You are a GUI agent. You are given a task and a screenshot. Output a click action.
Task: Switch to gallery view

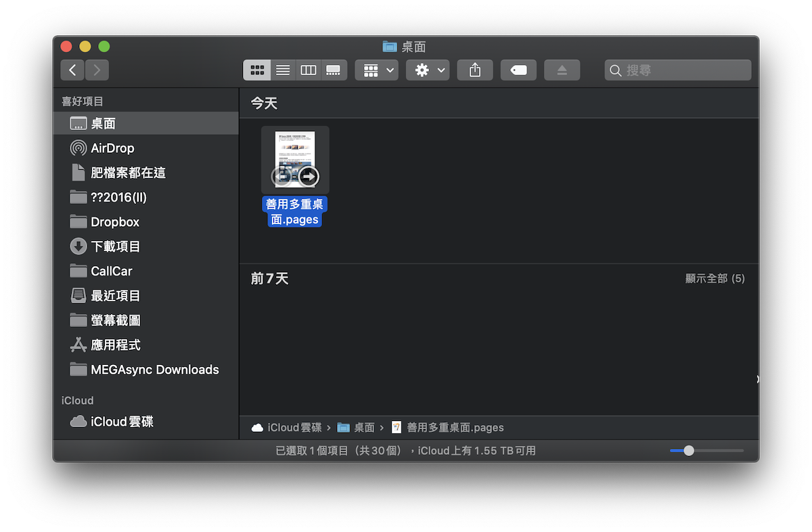(x=334, y=70)
